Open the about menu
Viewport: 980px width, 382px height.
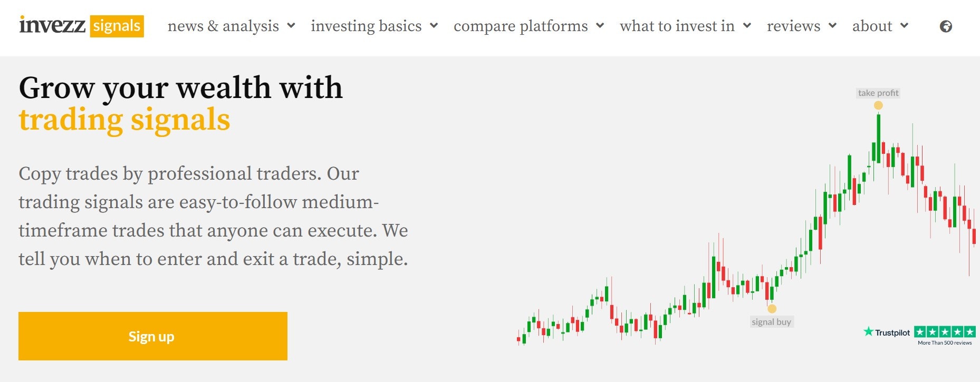[x=880, y=26]
